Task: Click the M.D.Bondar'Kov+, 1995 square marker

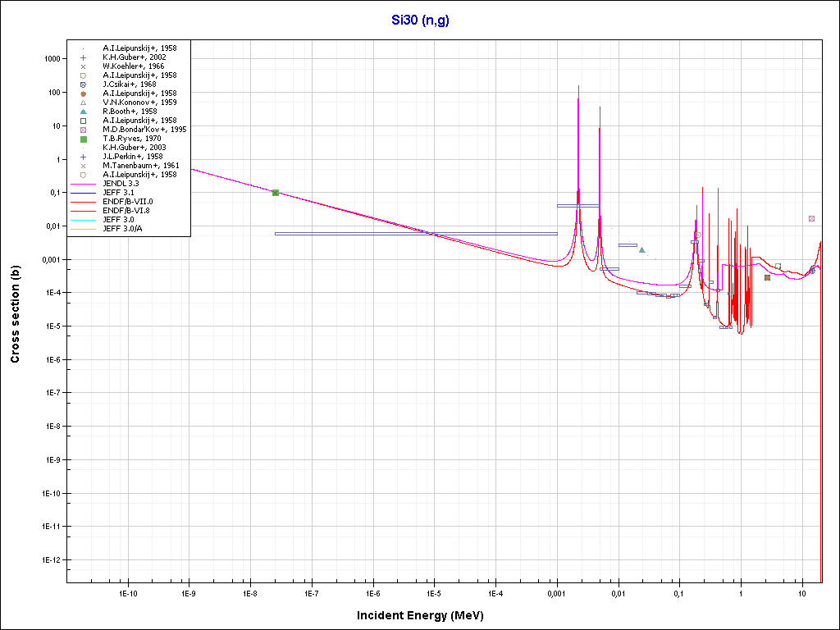Action: (x=83, y=130)
